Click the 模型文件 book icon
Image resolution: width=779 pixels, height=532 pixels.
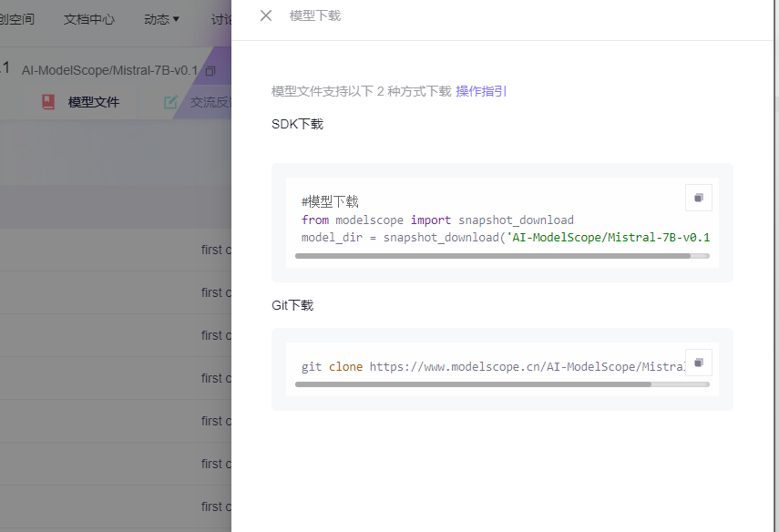pyautogui.click(x=48, y=102)
